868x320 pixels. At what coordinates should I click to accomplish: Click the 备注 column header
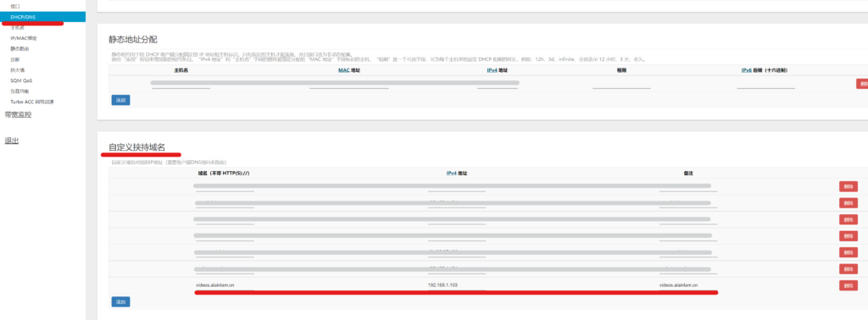(x=688, y=173)
